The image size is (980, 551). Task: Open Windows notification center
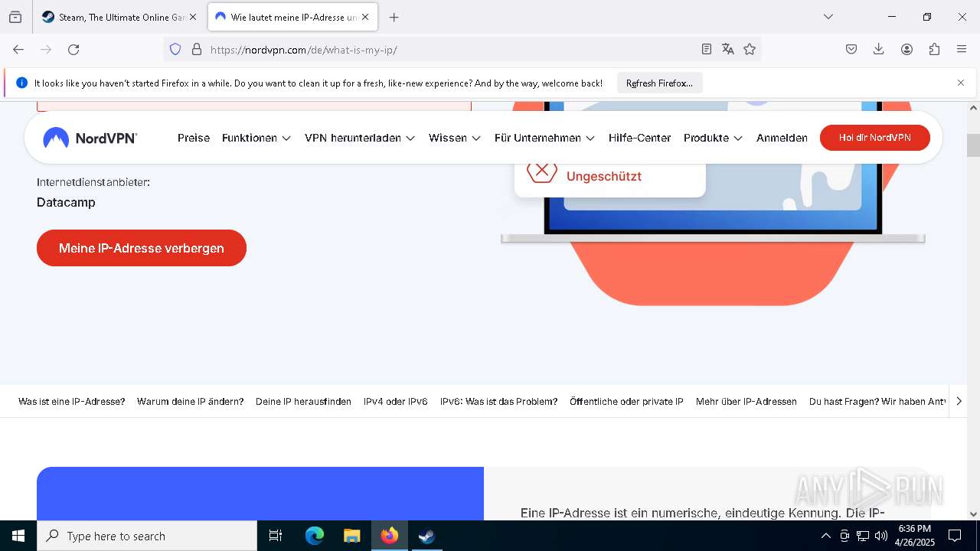click(x=955, y=536)
